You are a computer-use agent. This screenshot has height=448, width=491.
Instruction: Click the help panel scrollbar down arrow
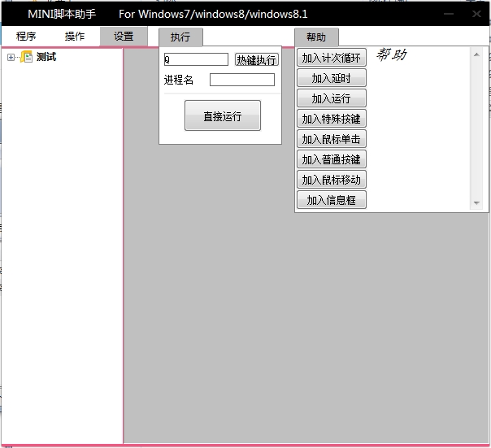pyautogui.click(x=476, y=203)
